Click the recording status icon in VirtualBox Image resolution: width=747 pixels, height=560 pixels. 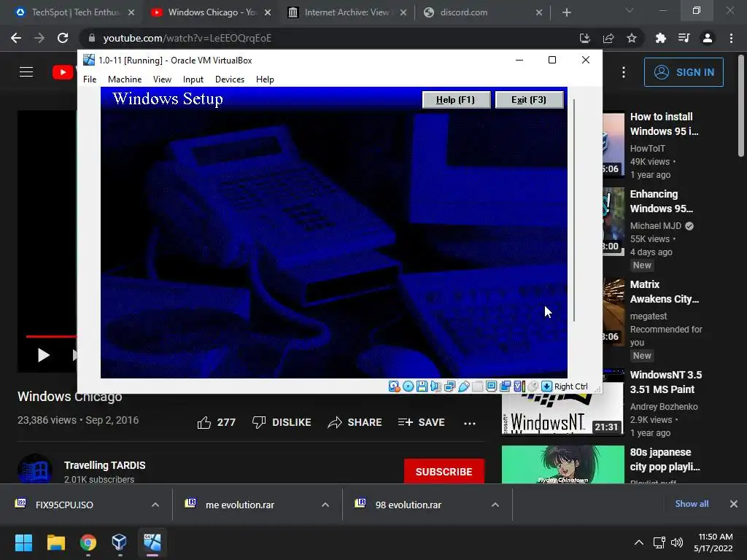tap(505, 386)
